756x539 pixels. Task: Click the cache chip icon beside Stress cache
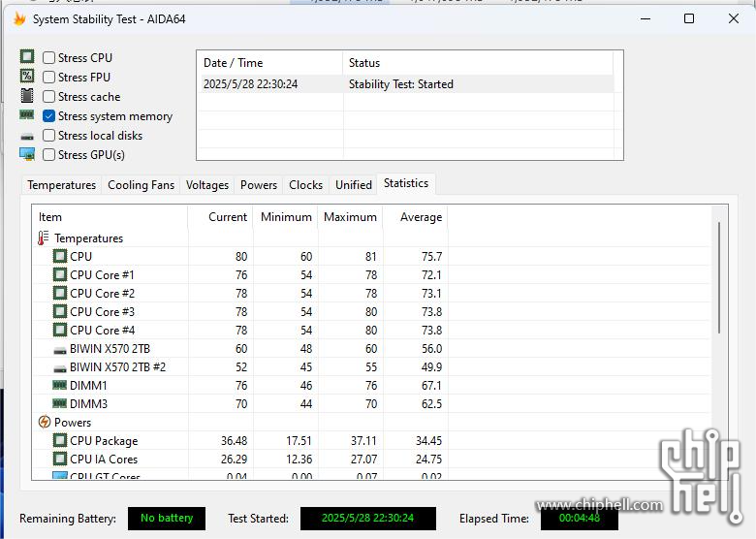tap(27, 95)
